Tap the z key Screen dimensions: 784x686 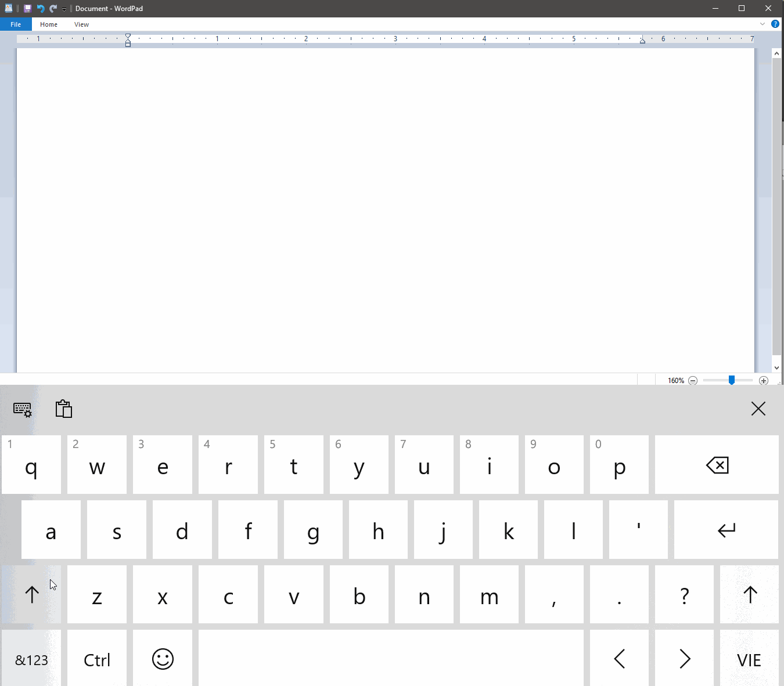(97, 594)
